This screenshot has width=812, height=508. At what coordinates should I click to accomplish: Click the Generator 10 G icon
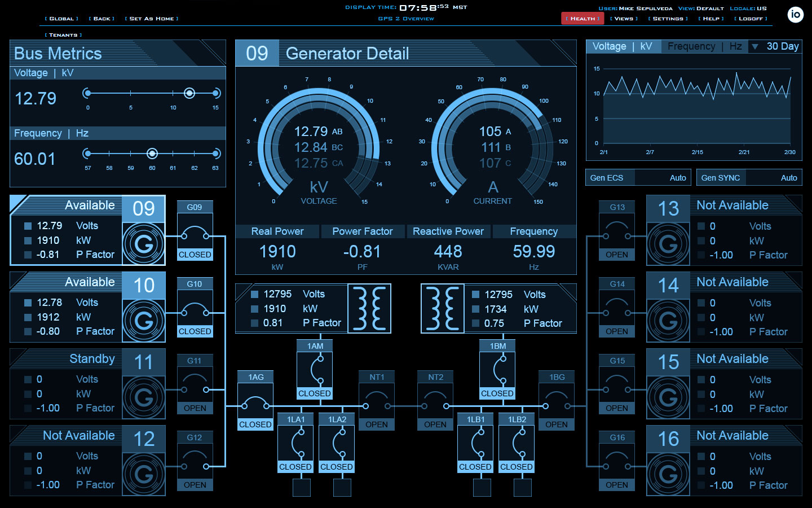coord(144,321)
